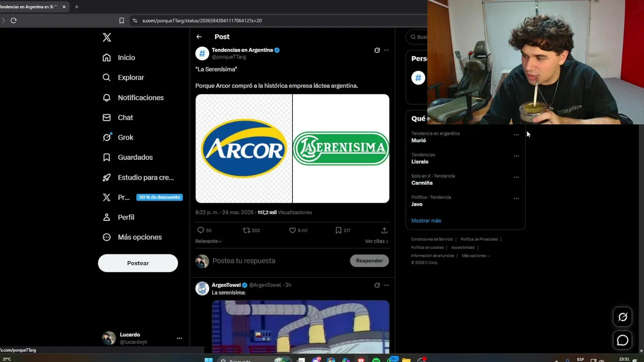Open a new browser tab
This screenshot has width=644, height=362.
[76, 7]
